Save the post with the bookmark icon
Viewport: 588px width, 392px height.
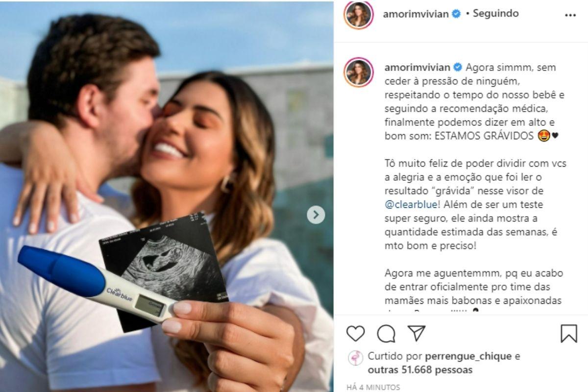(568, 334)
